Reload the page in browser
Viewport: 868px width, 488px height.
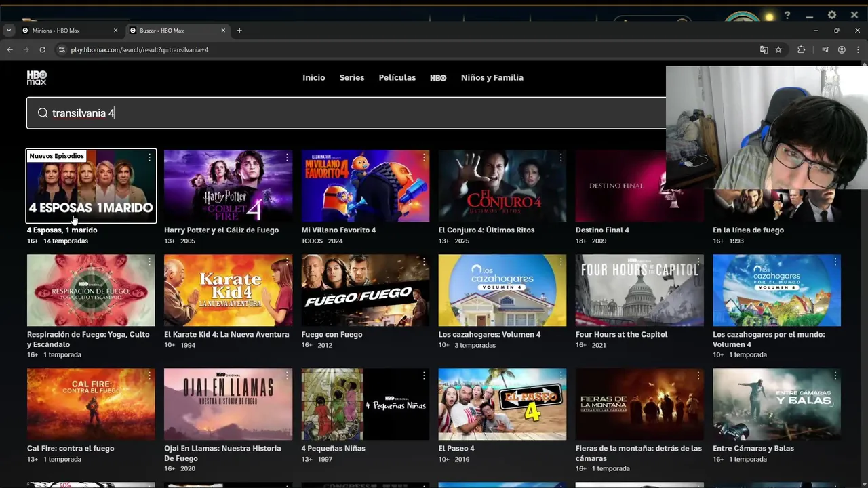(42, 49)
